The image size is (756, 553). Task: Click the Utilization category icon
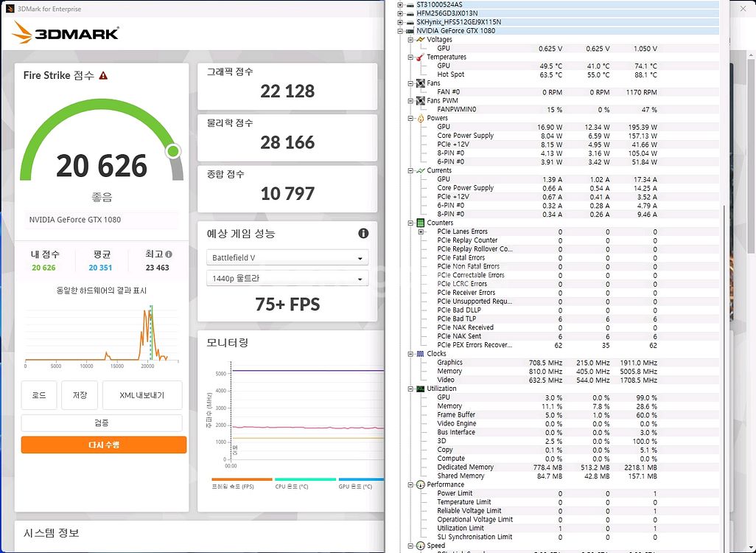pos(421,389)
